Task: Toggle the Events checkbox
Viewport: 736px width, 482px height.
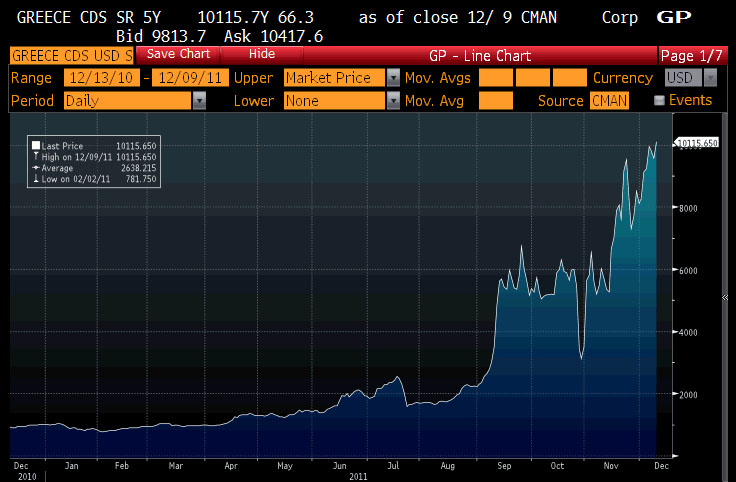Action: (x=658, y=100)
